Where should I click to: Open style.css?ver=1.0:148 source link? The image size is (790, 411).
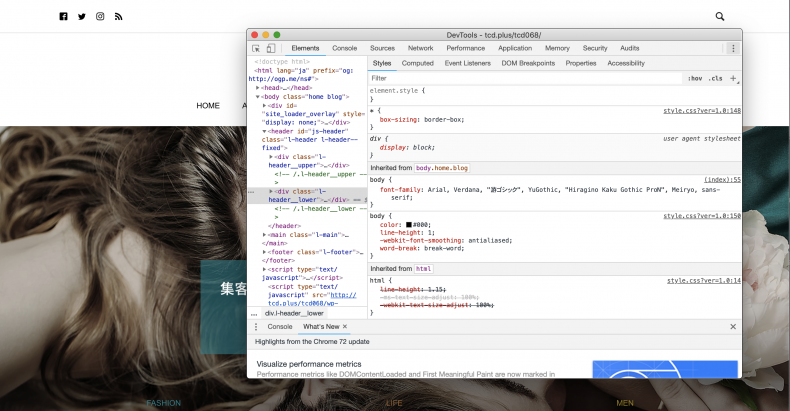pyautogui.click(x=702, y=111)
